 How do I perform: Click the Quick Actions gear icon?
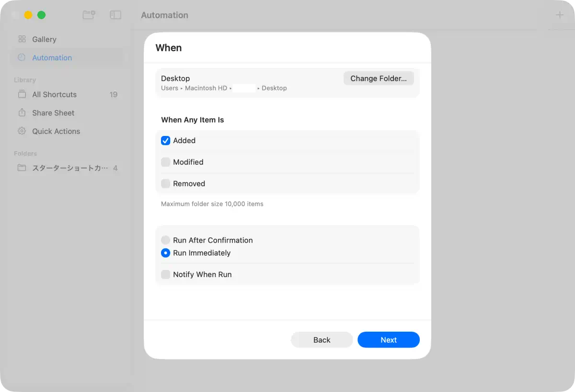22,131
